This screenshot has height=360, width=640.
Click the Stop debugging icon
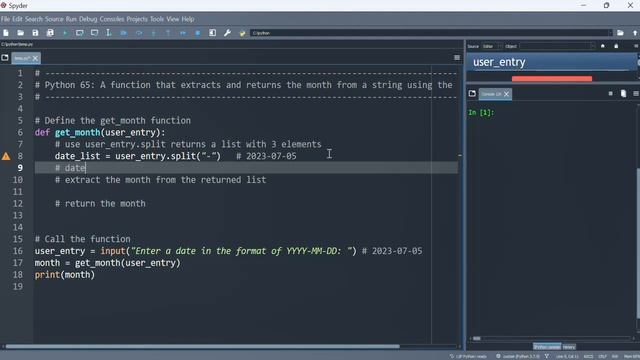coord(198,33)
